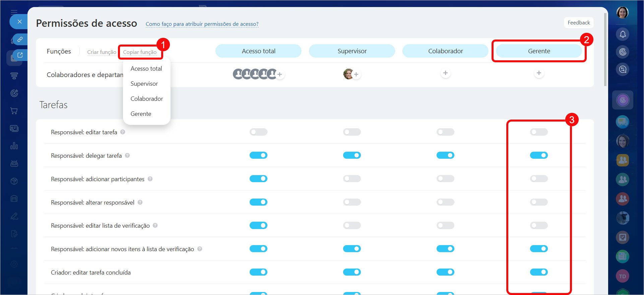Click the user profile avatar at top right

(622, 13)
